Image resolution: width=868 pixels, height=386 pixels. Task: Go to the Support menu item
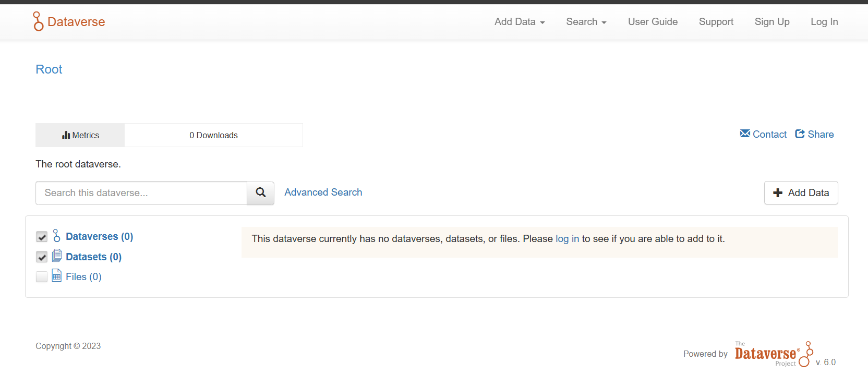(x=716, y=22)
